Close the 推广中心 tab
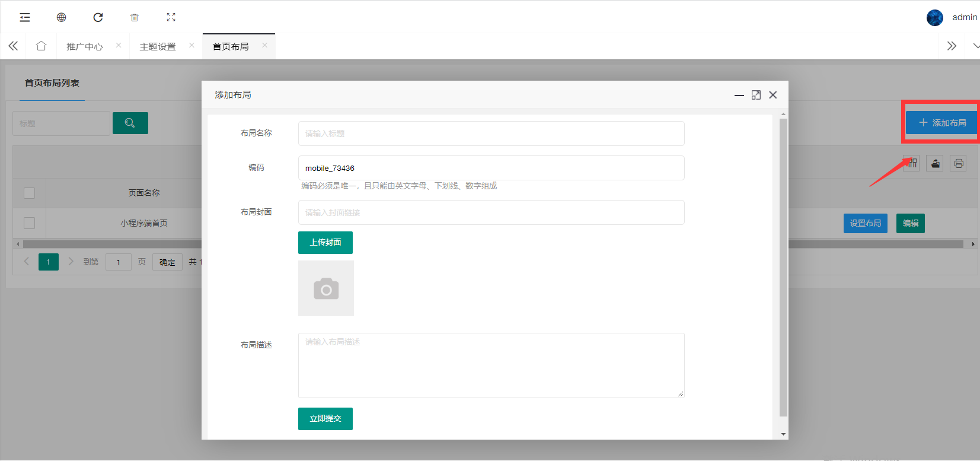The width and height of the screenshot is (980, 461). pyautogui.click(x=119, y=45)
